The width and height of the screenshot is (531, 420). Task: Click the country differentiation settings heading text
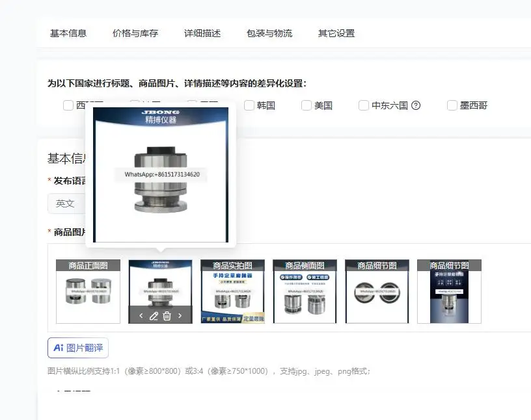point(177,83)
